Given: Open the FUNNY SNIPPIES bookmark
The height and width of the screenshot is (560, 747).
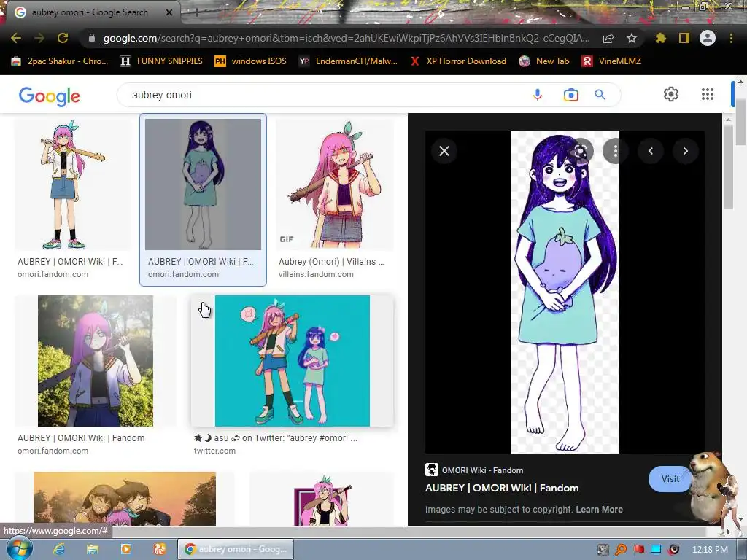Looking at the screenshot, I should point(161,61).
